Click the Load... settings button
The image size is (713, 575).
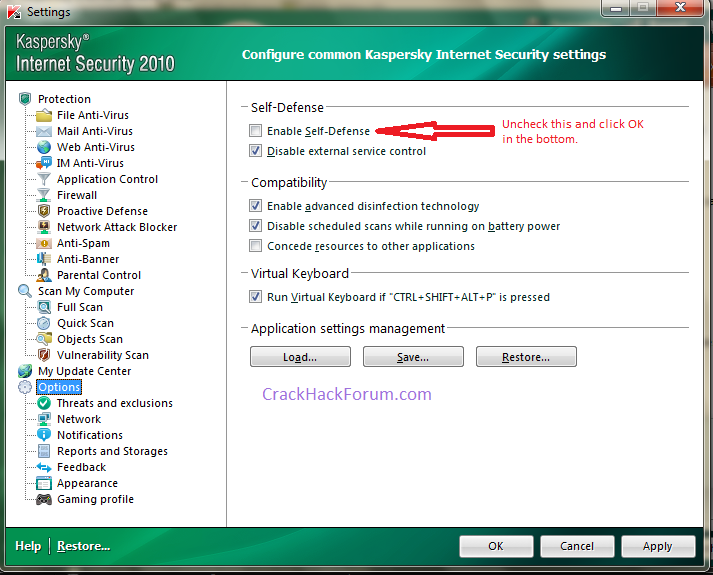coord(300,357)
